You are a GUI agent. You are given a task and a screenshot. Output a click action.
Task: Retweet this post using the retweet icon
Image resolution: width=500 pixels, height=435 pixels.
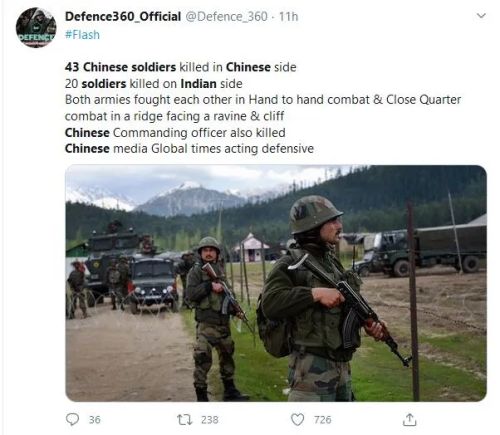[184, 420]
